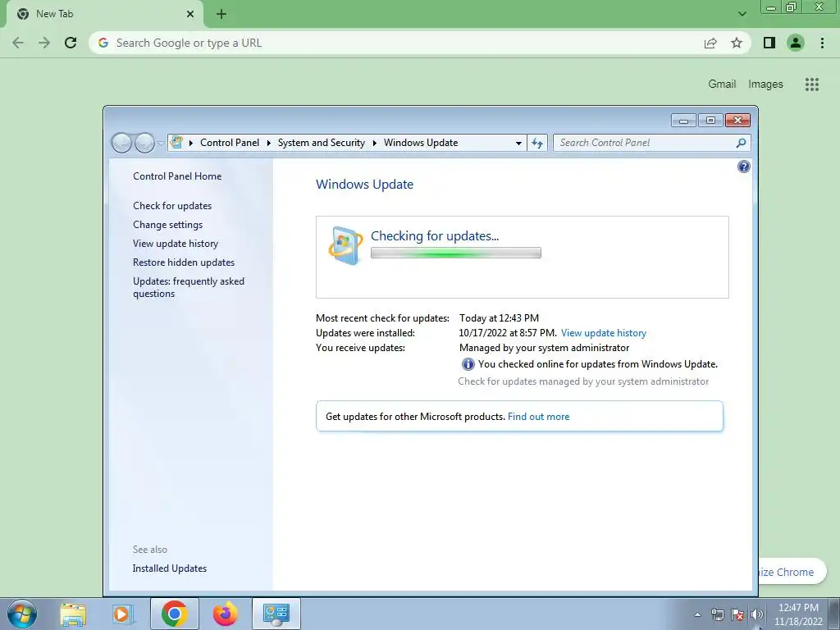Open Google Images link
840x630 pixels.
pyautogui.click(x=765, y=84)
